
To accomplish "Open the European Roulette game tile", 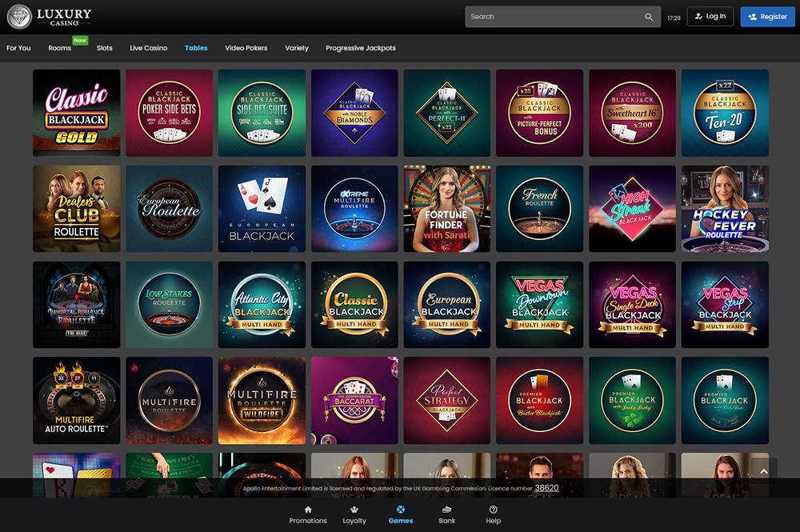I will tap(170, 209).
